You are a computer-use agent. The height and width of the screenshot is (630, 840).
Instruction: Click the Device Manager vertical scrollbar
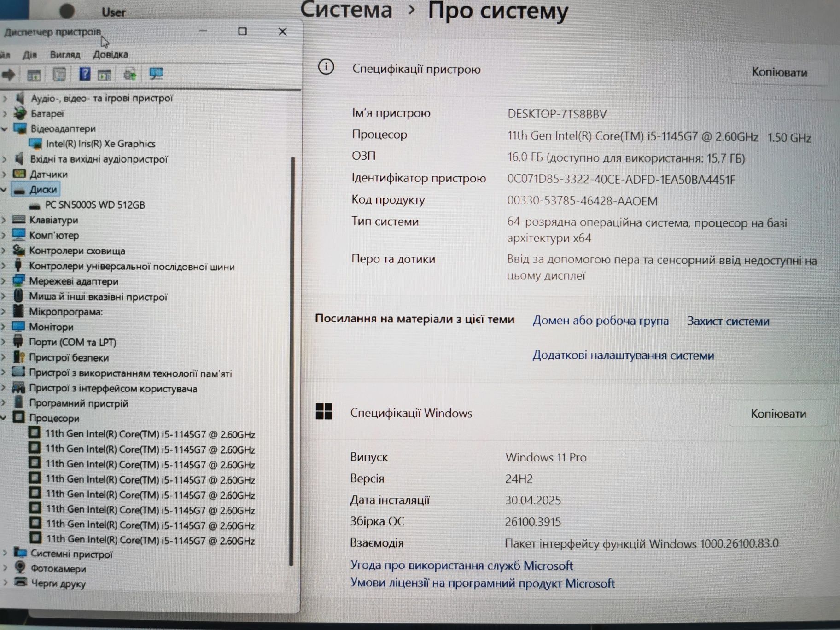pos(291,361)
